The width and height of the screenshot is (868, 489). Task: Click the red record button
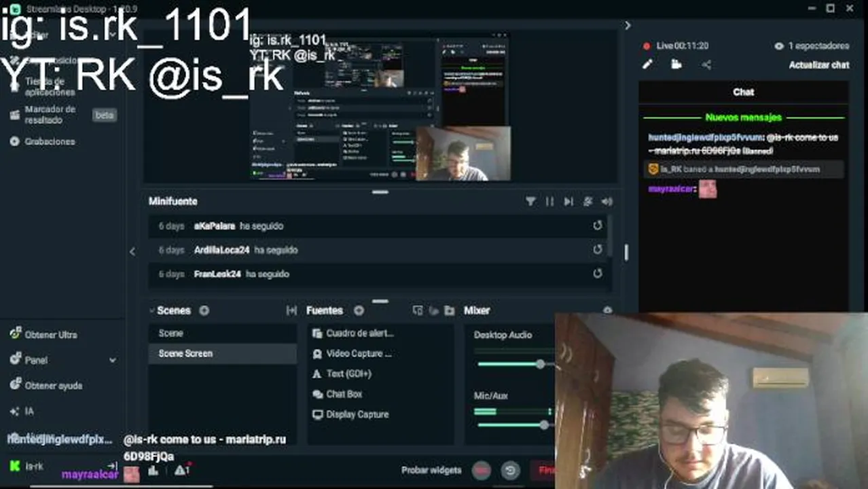click(x=482, y=470)
